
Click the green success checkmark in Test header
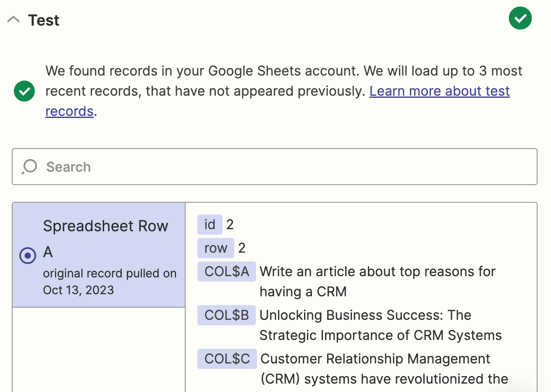(520, 18)
